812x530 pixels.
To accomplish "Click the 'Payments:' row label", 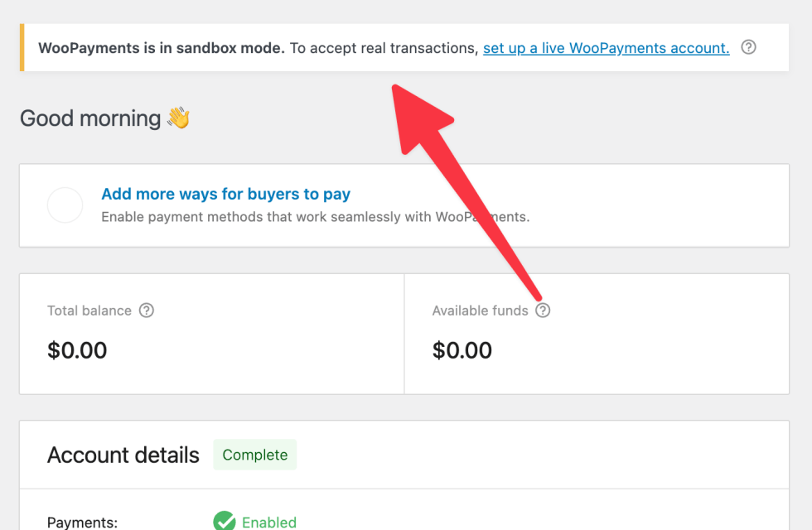I will coord(83,523).
